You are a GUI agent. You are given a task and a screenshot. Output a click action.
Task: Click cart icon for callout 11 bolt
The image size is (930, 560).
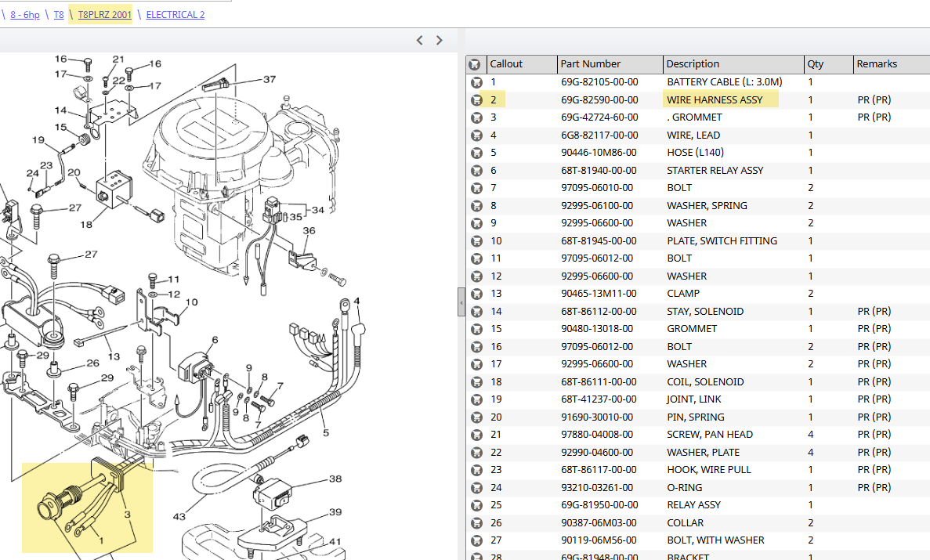point(476,258)
